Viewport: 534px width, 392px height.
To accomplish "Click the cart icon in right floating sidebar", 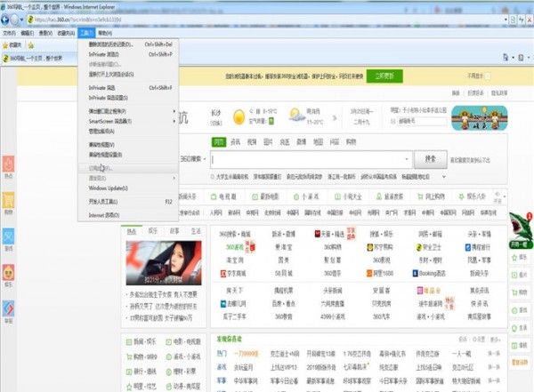I will click(514, 292).
